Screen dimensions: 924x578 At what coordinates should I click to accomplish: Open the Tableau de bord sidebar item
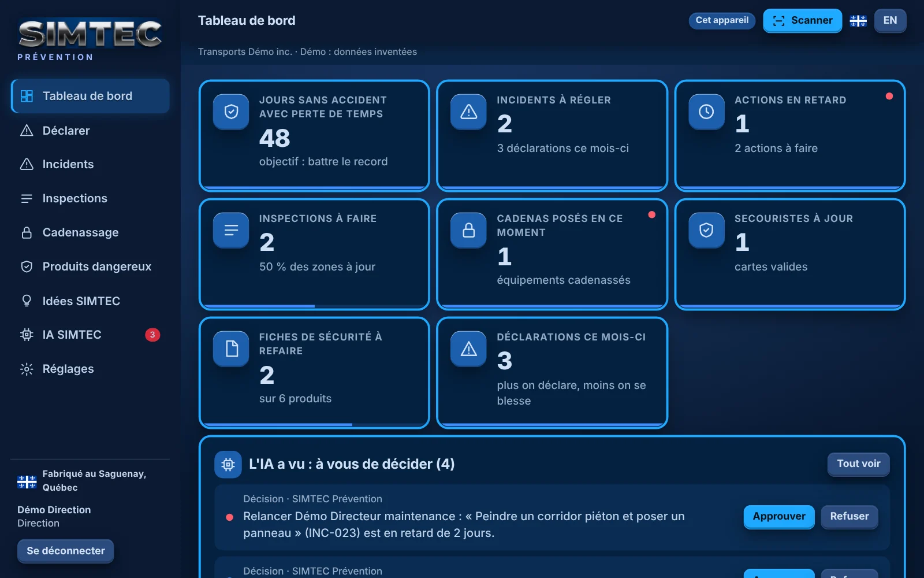[90, 96]
